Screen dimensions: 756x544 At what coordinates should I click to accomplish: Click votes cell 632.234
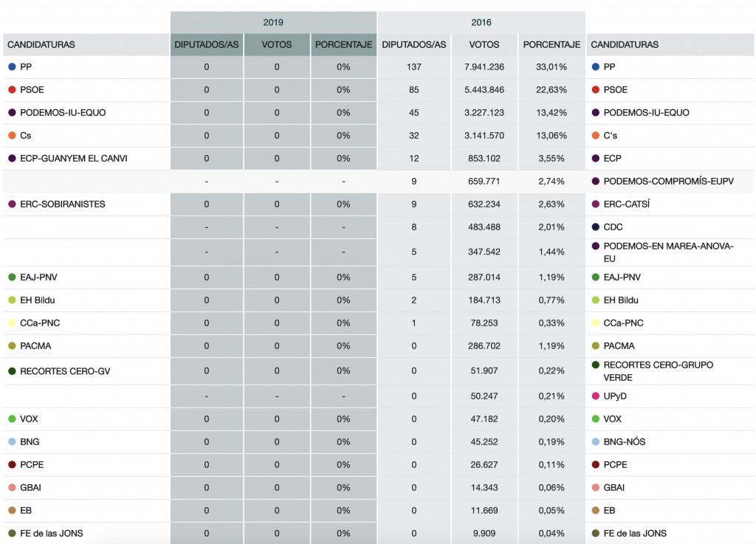[484, 204]
